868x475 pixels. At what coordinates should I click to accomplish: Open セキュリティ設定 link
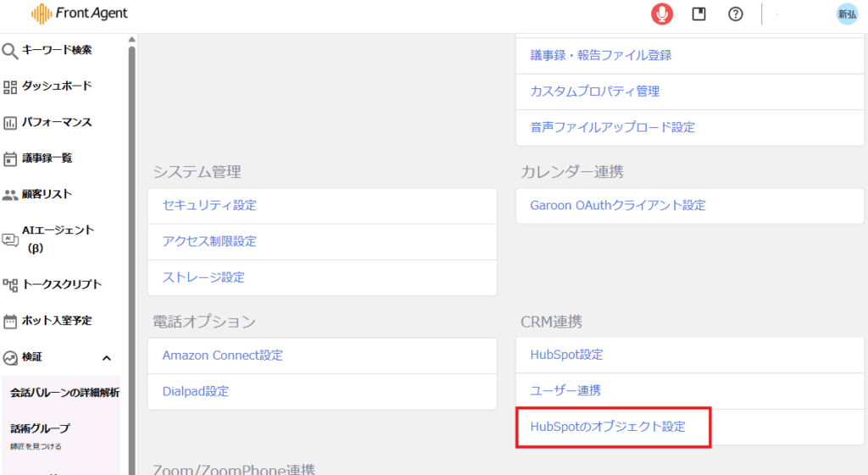pyautogui.click(x=209, y=205)
